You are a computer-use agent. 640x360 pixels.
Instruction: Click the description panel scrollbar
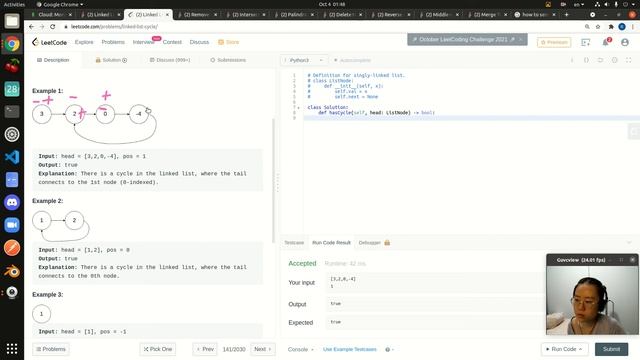(x=273, y=180)
